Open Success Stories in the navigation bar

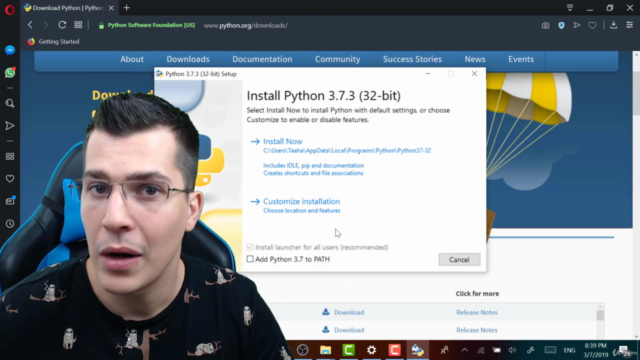[x=412, y=59]
